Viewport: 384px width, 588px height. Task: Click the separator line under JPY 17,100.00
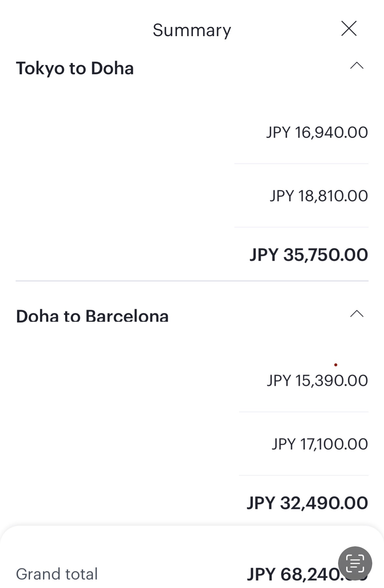pos(304,475)
